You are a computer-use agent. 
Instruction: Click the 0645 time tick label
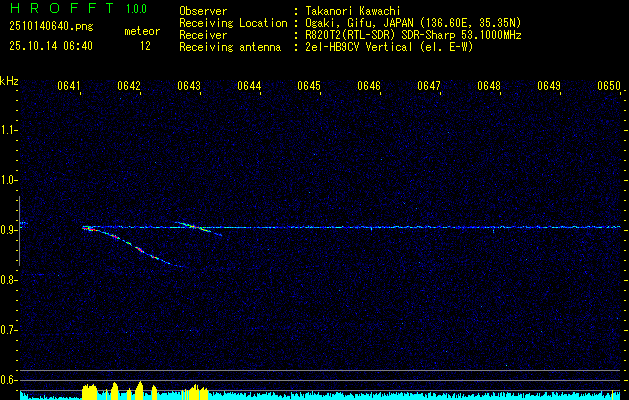click(x=309, y=86)
